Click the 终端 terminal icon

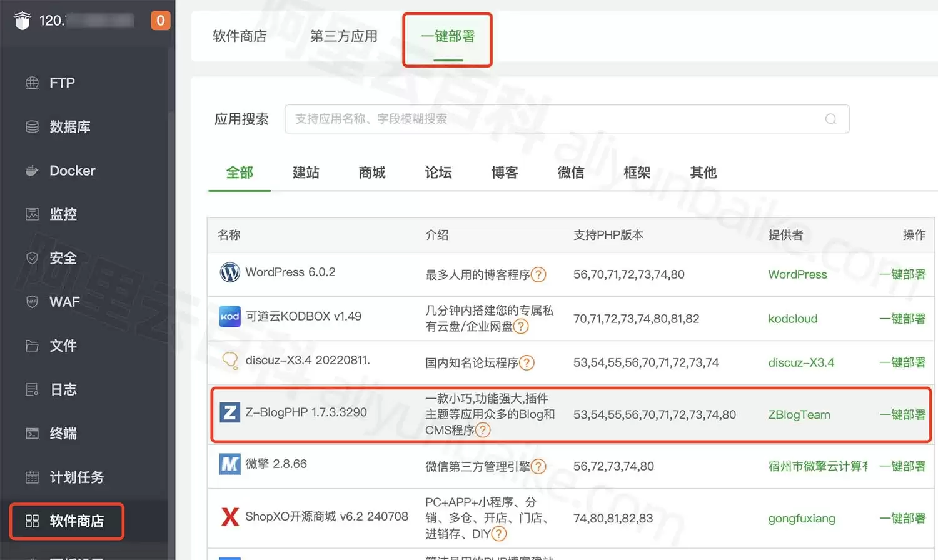pos(32,433)
